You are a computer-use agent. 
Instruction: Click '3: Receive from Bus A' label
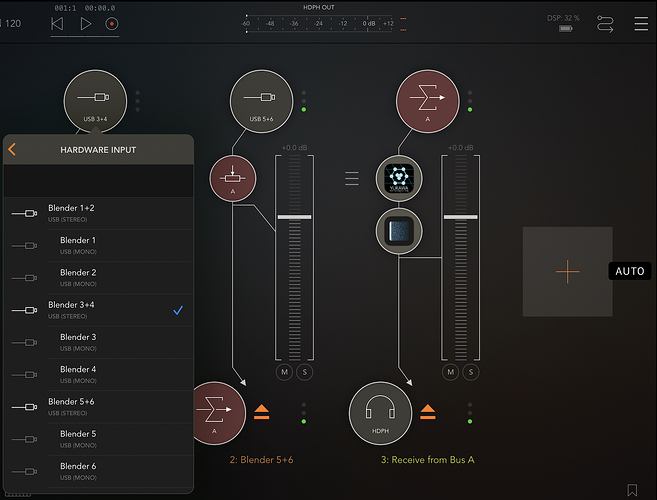428,460
